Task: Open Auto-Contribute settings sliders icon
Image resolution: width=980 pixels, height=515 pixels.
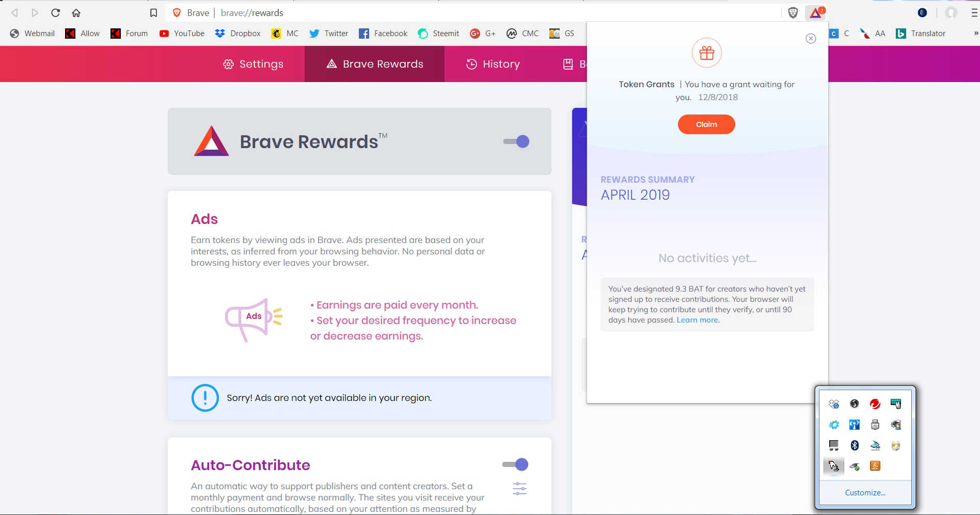Action: [519, 489]
